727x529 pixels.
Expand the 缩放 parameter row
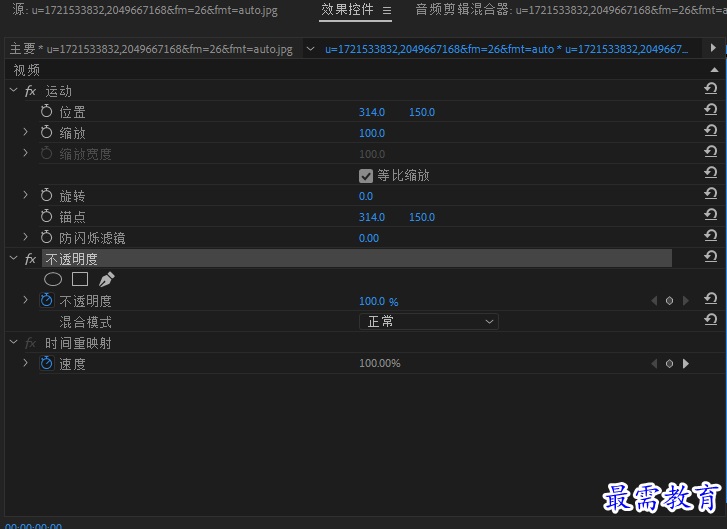(x=26, y=132)
